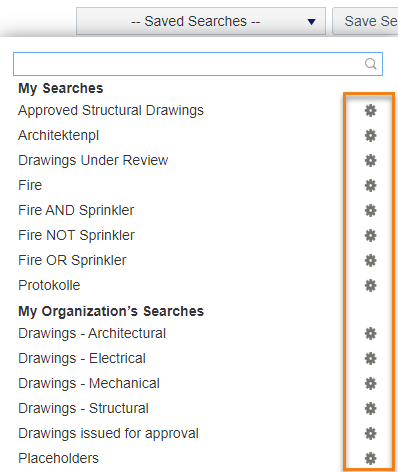Select Drawings - Structural from organization searches

83,408
